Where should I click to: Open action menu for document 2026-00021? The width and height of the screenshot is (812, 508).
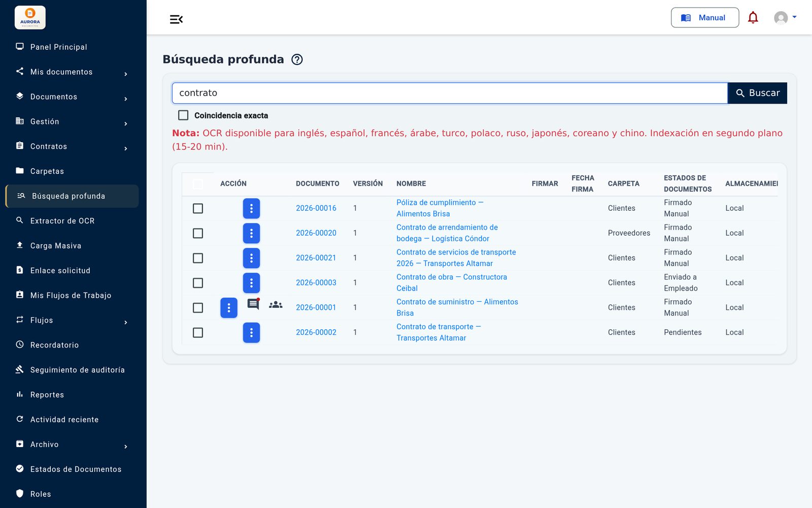251,258
